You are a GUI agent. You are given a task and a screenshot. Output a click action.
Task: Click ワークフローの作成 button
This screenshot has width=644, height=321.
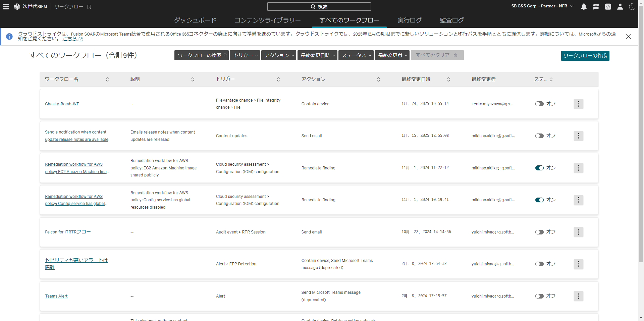click(585, 56)
